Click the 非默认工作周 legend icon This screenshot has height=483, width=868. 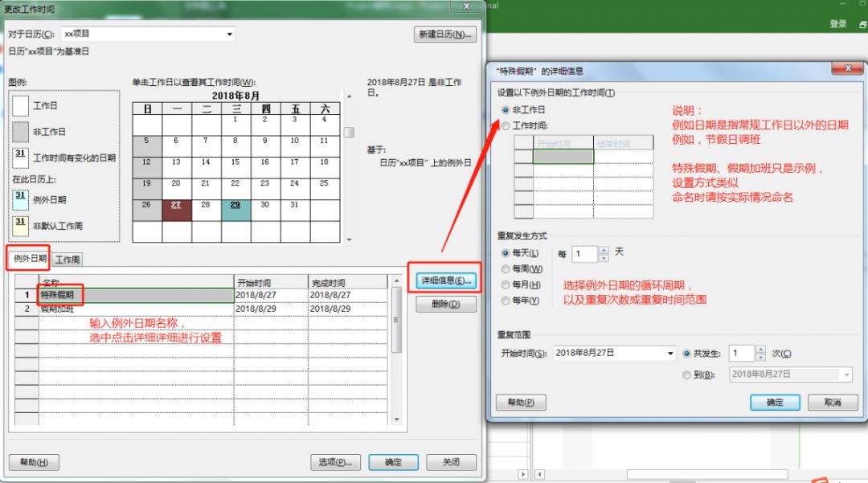click(20, 226)
